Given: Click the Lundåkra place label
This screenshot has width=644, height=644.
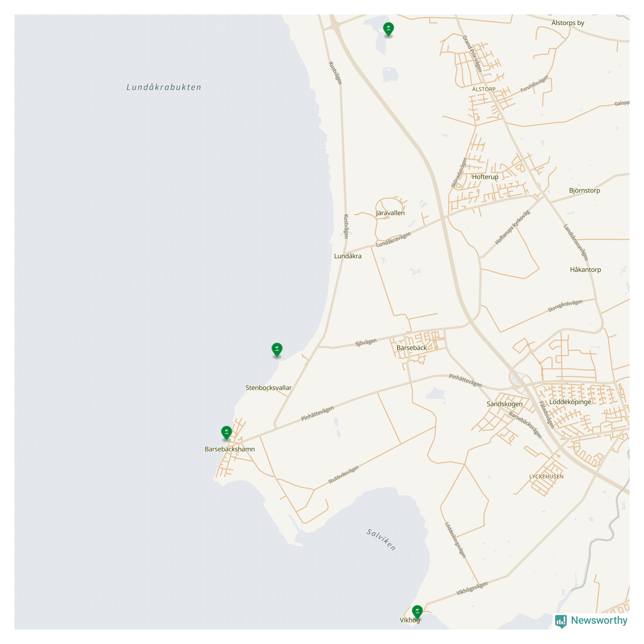Looking at the screenshot, I should pyautogui.click(x=348, y=256).
